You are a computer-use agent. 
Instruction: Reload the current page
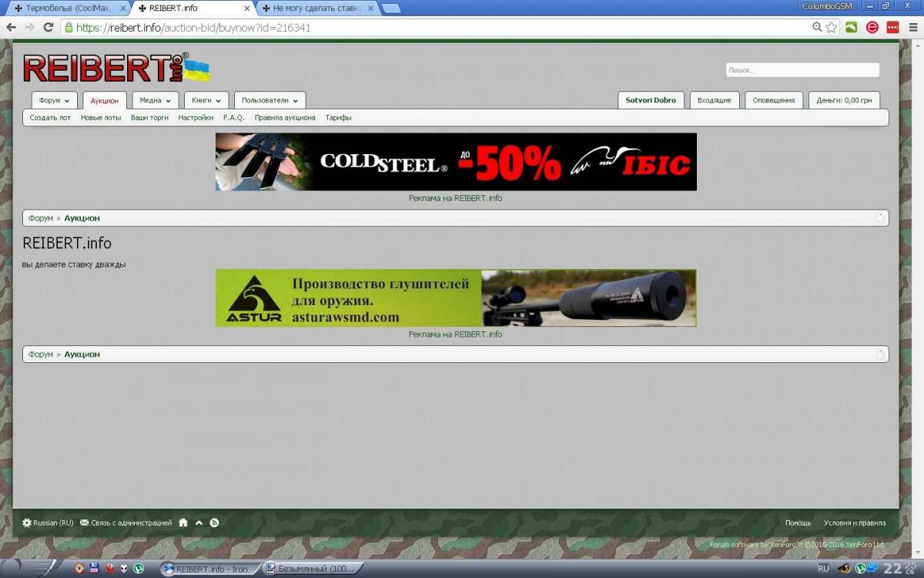point(48,27)
